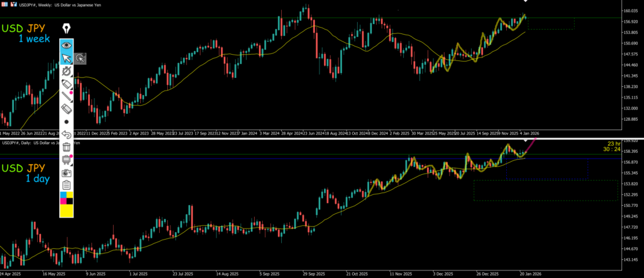The image size is (644, 278).
Task: Click the clipboard icon in the toolbar
Action: (x=67, y=185)
